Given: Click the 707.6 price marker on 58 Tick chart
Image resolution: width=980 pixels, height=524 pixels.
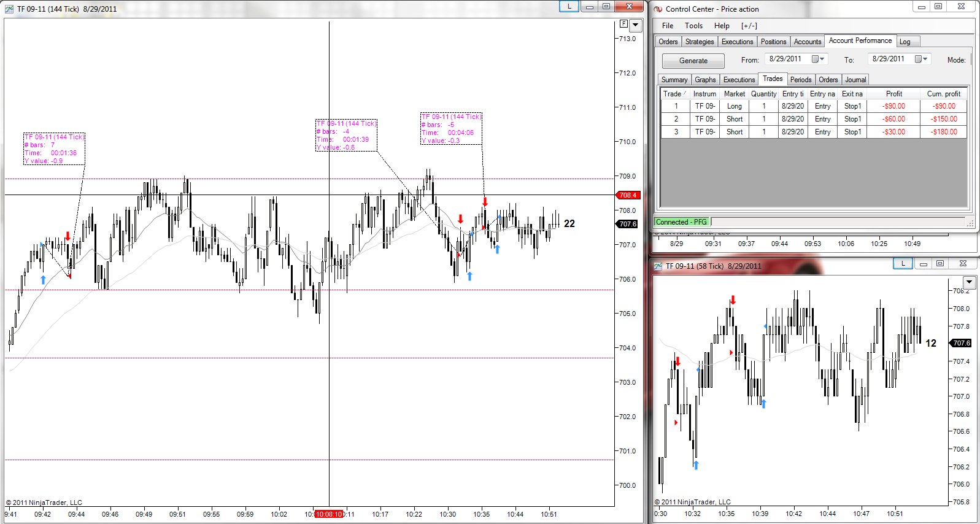Looking at the screenshot, I should click(x=962, y=343).
